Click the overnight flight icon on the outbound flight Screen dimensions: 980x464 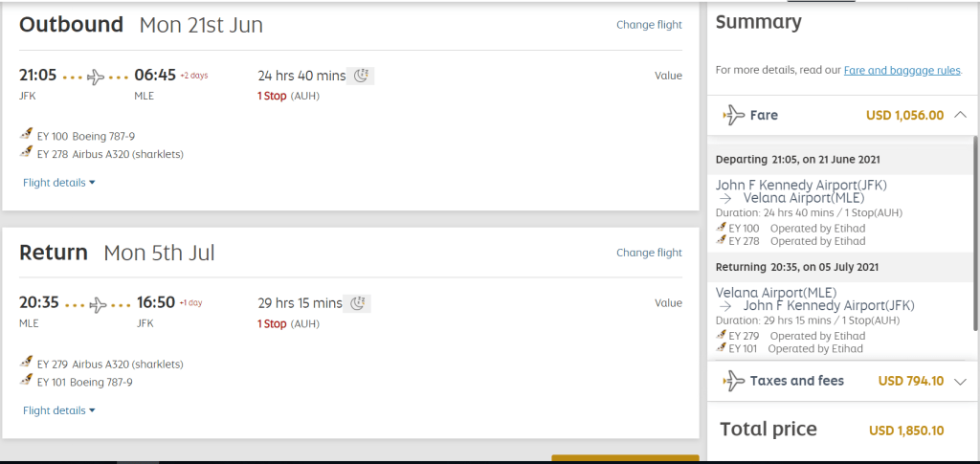click(x=361, y=76)
